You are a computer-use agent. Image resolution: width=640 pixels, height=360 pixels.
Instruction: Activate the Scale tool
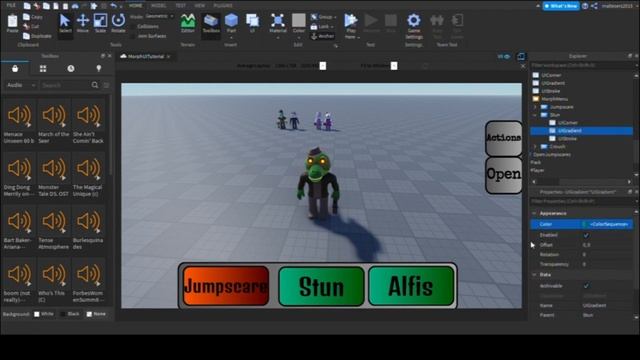(100, 23)
